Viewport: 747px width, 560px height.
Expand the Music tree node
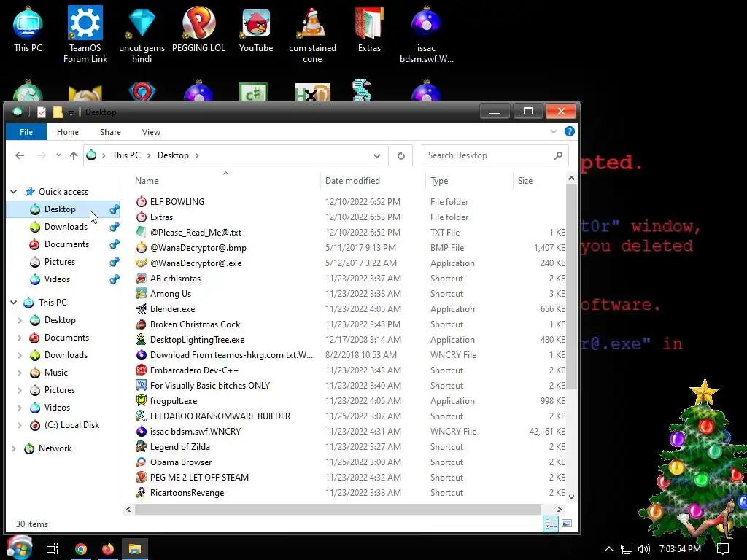pos(20,373)
